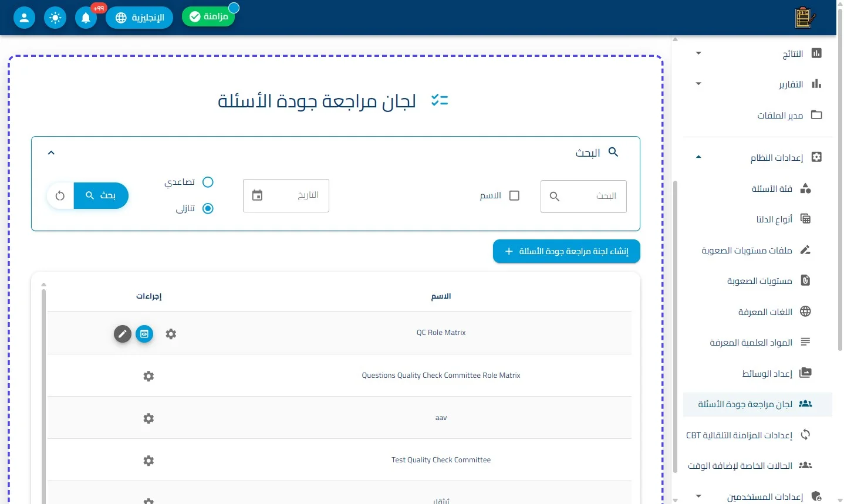Click the blue بحث search button

click(x=101, y=195)
